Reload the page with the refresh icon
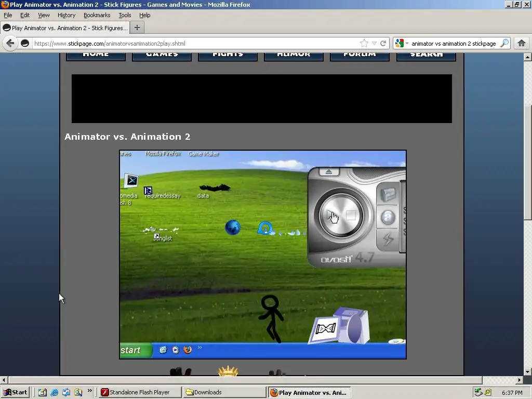 (x=383, y=44)
